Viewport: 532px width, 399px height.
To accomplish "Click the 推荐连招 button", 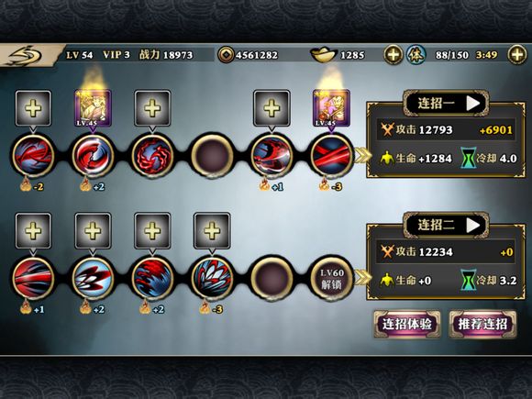I will pos(482,324).
